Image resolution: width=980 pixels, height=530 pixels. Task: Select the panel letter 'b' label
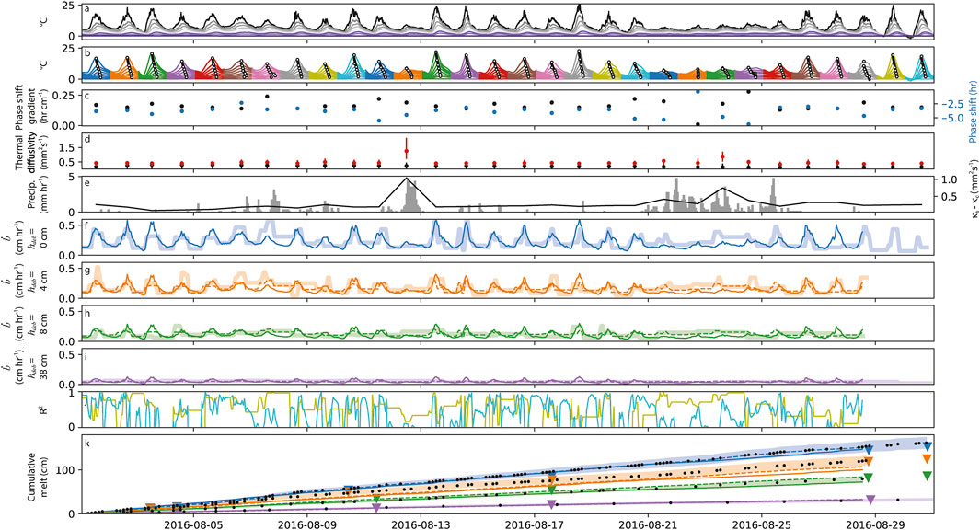[86, 52]
